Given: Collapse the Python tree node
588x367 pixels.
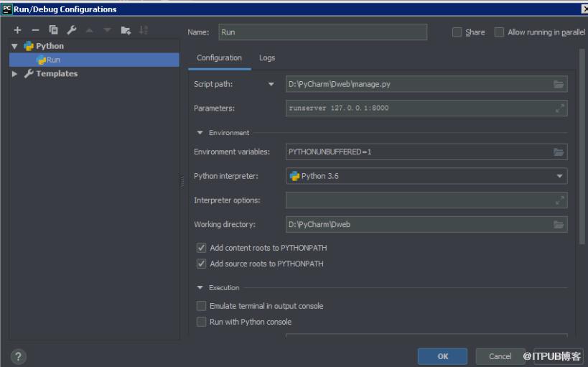Looking at the screenshot, I should [14, 46].
